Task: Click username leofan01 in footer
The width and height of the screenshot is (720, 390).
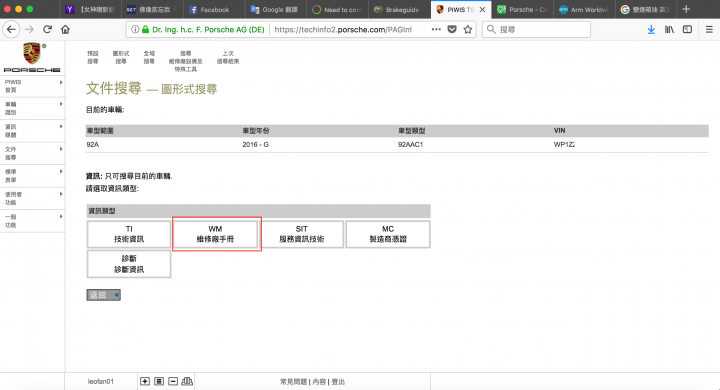Action: coord(101,381)
